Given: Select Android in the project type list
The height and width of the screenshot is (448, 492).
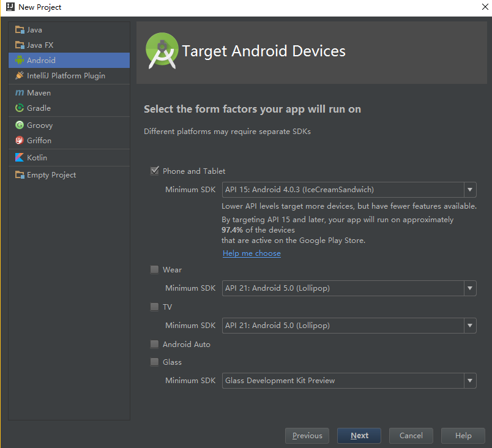Looking at the screenshot, I should pyautogui.click(x=69, y=60).
